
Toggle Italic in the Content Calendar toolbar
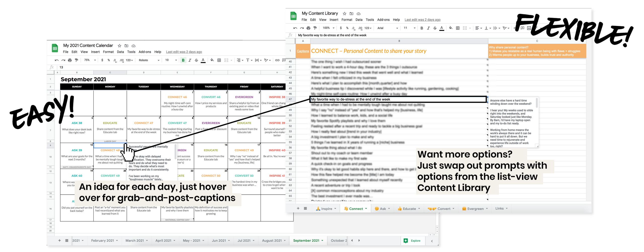point(190,60)
